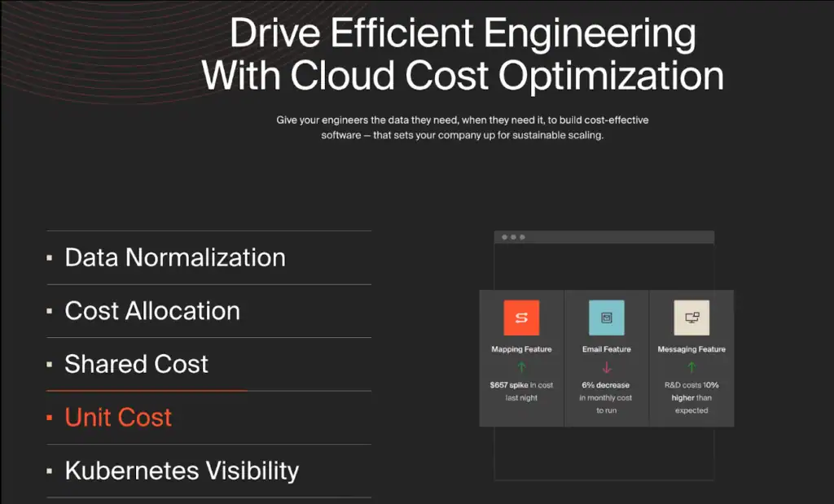
Task: Click the bullet beside Kubernetes Visibility
Action: [x=50, y=471]
